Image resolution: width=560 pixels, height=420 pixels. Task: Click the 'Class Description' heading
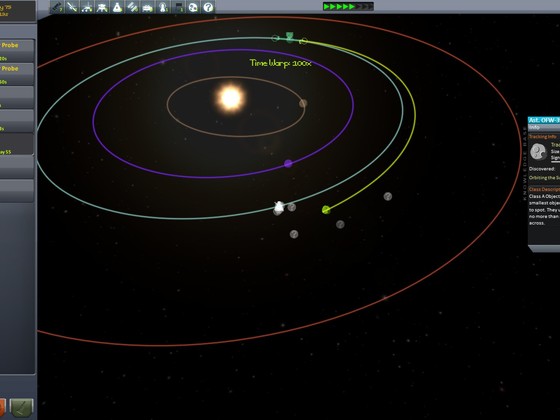point(544,189)
